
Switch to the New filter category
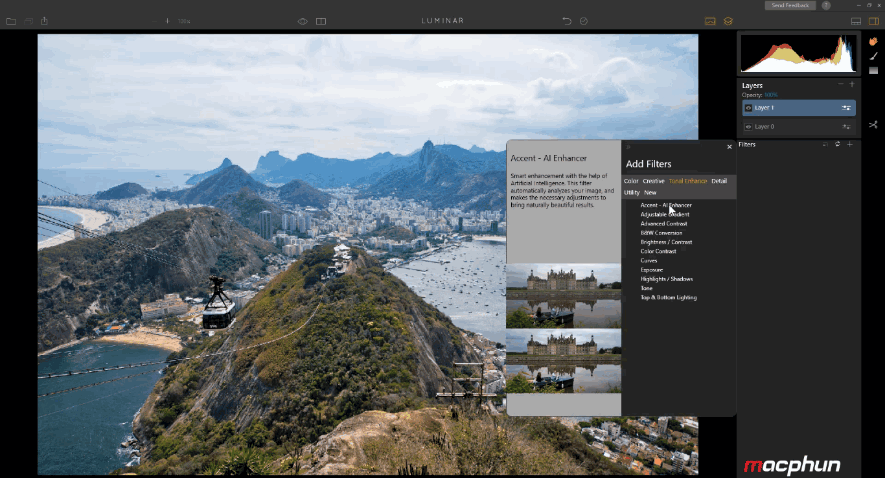click(x=650, y=192)
